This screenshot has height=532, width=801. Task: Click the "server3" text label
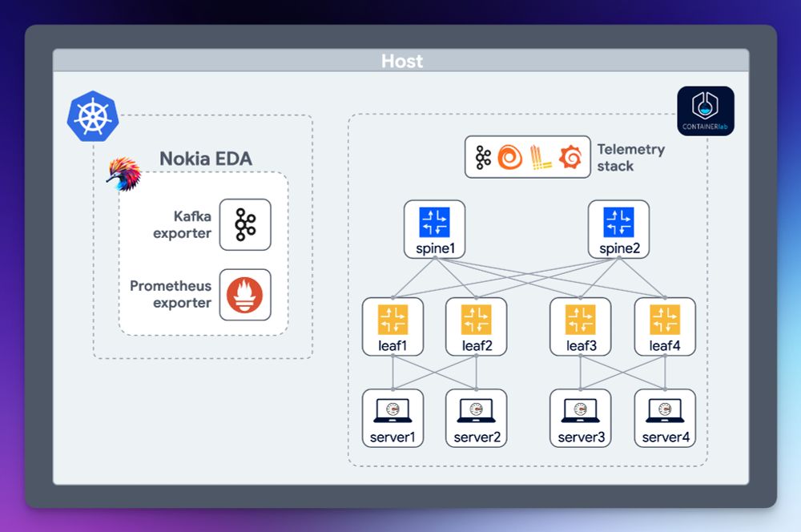pos(582,437)
